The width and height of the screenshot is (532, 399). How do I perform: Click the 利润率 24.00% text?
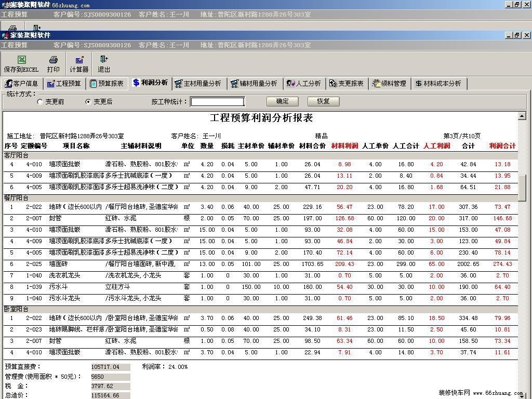pos(165,367)
